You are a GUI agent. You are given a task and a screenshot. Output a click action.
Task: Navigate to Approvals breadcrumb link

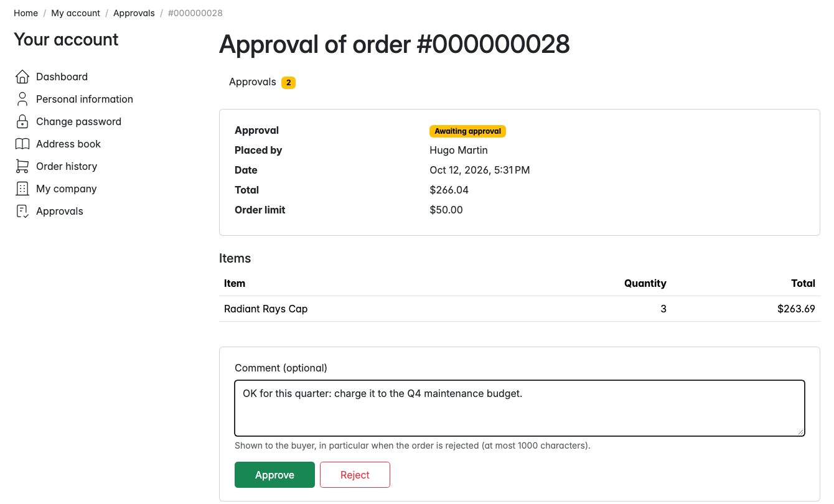134,13
